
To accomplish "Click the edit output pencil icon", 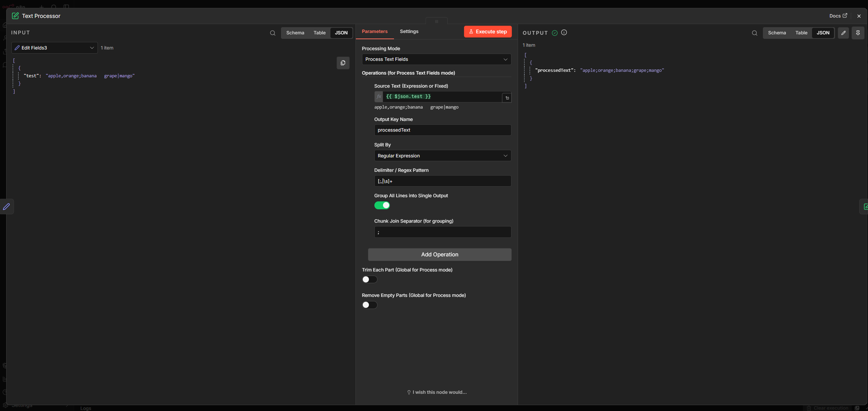I will pos(843,33).
